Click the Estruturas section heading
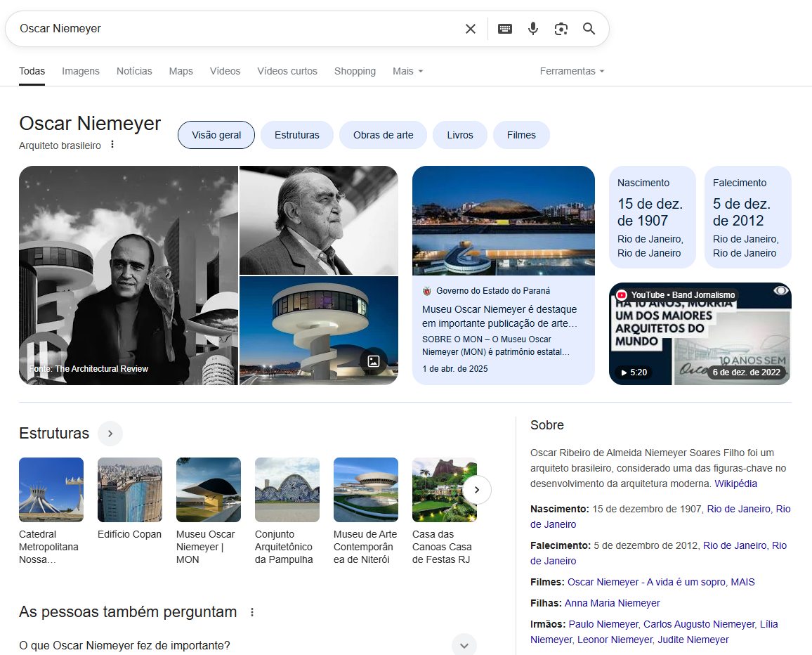Viewport: 812px width, 655px height. tap(54, 434)
